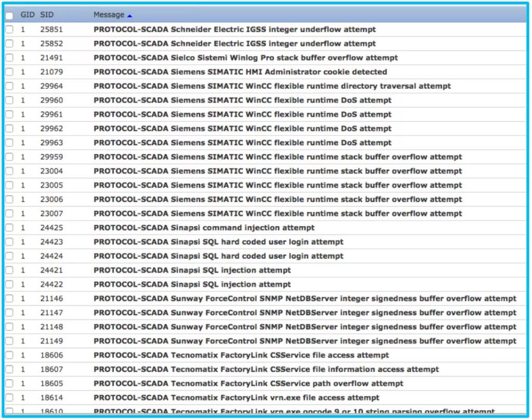Click the ascending sort arrow beside Message
Screen dimensions: 532x420
click(x=129, y=16)
